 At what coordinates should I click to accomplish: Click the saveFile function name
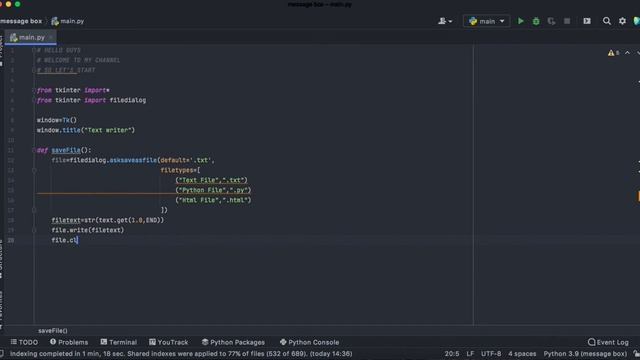coord(66,150)
